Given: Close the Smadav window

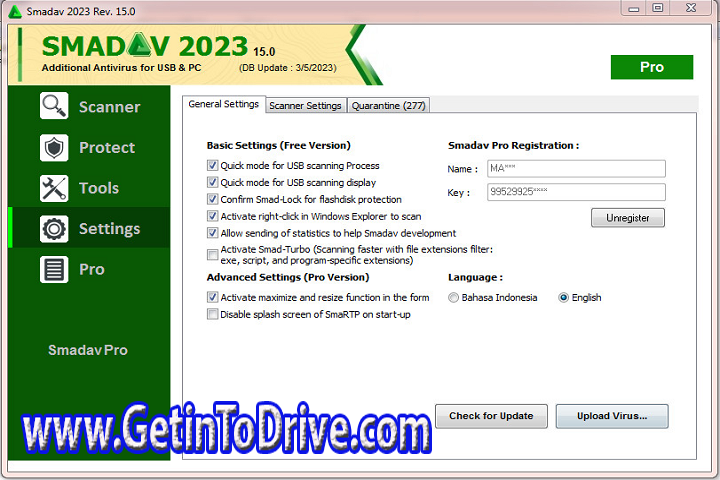Looking at the screenshot, I should tap(691, 8).
